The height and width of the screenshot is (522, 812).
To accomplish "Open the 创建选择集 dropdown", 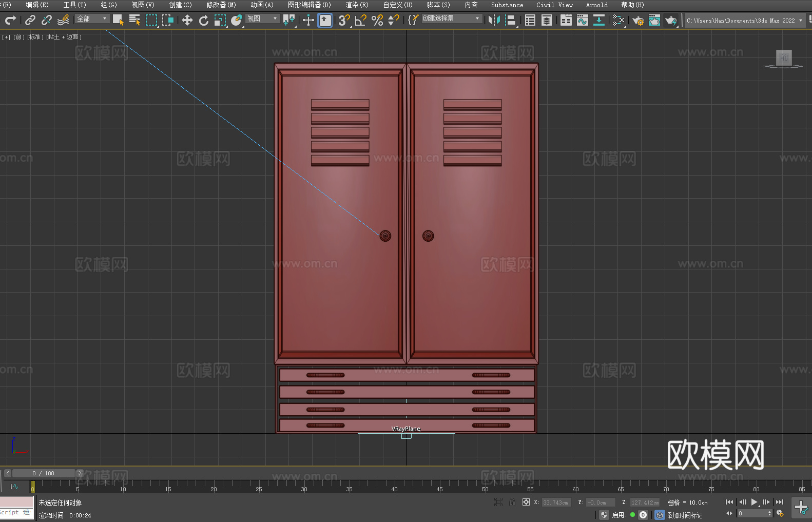I will (452, 18).
